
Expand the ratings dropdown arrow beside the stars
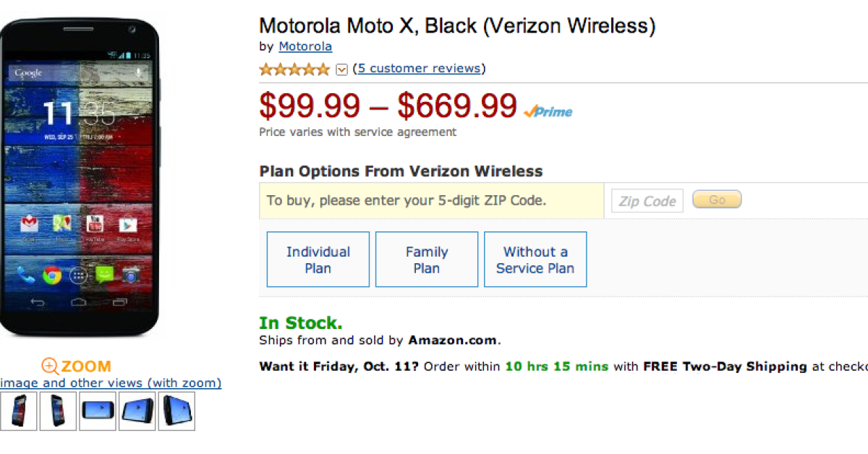click(x=342, y=69)
